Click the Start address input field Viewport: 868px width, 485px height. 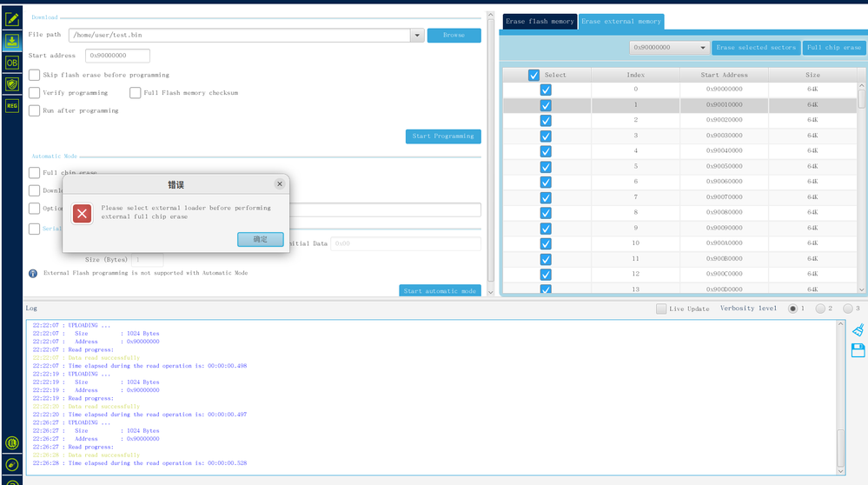(117, 56)
